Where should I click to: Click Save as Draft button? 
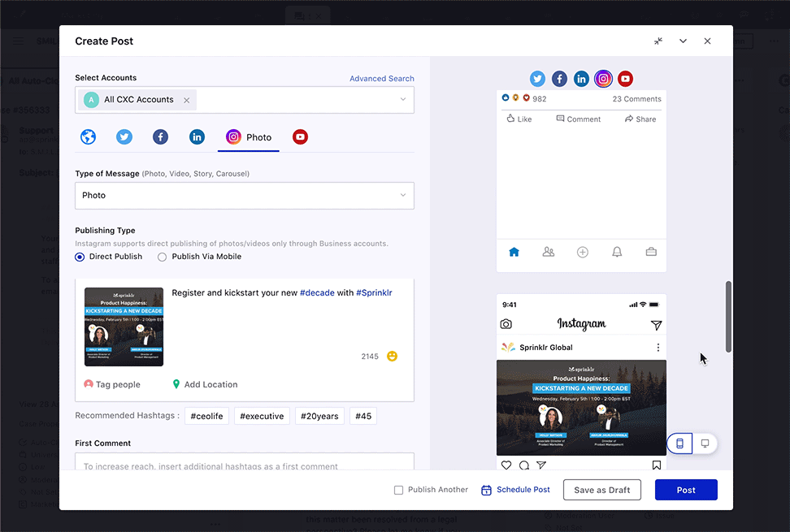coord(602,490)
